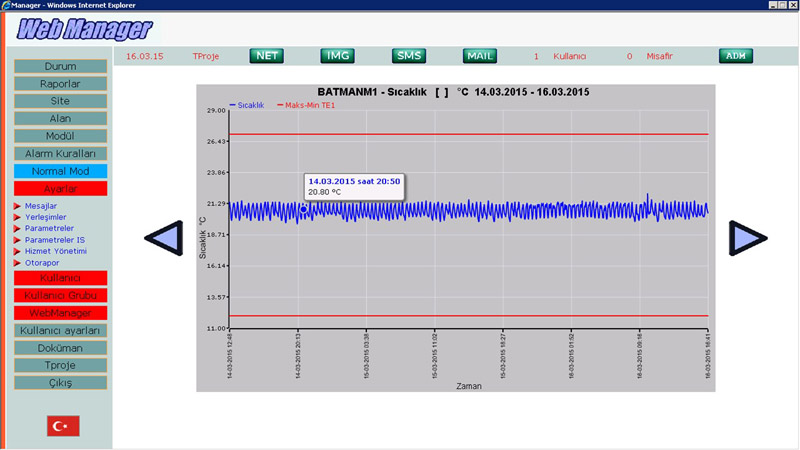The image size is (800, 450).
Task: Open Alarm Kuralları menu item
Action: (60, 154)
